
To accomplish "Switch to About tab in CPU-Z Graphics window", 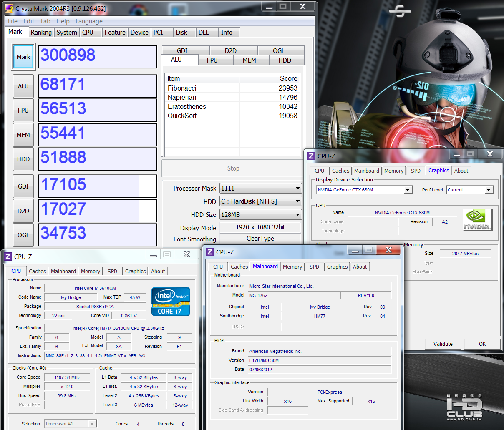I will pyautogui.click(x=461, y=171).
